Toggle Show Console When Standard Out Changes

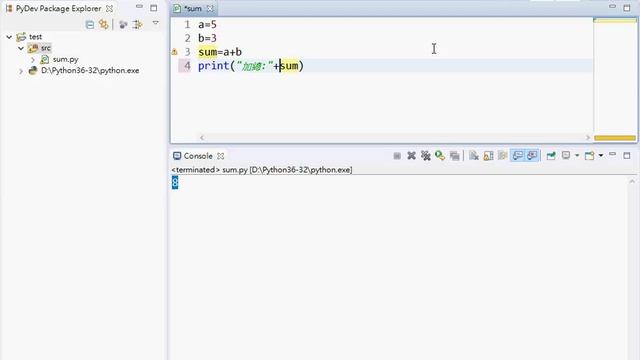pos(518,156)
